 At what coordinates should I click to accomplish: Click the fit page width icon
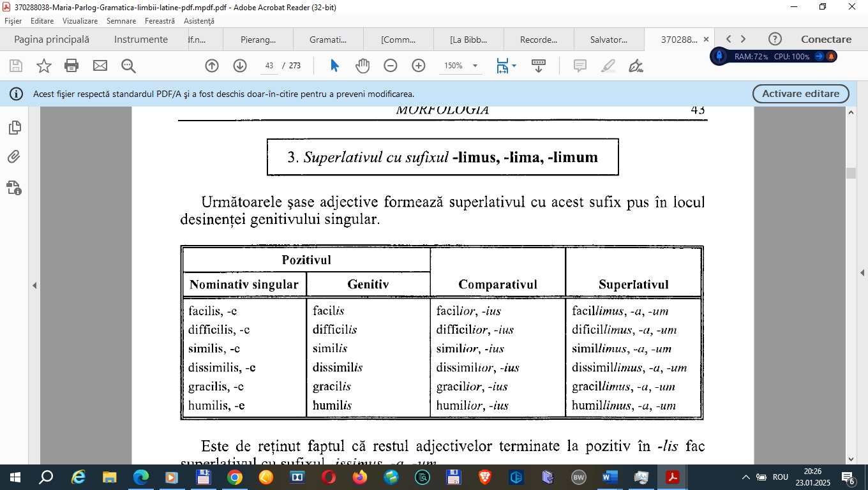(x=503, y=66)
